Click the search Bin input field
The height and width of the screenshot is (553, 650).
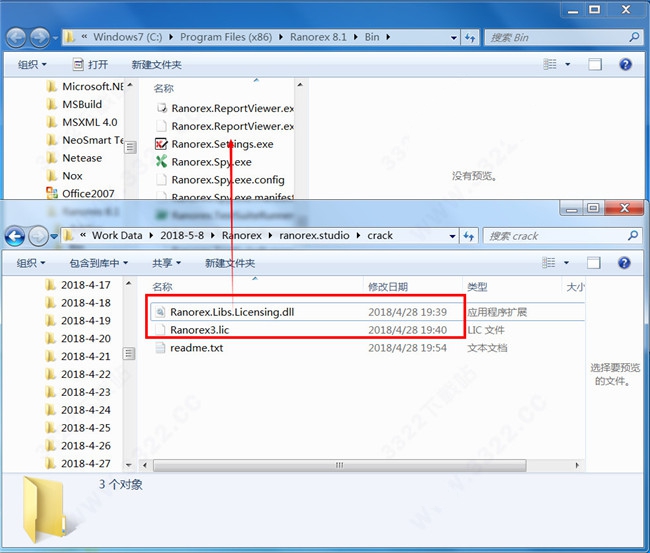[x=558, y=38]
